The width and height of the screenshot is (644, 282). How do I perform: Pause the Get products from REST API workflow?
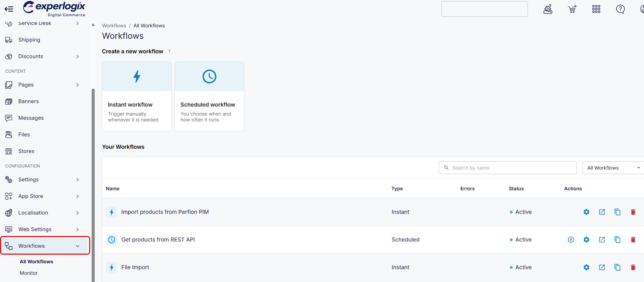pos(571,239)
